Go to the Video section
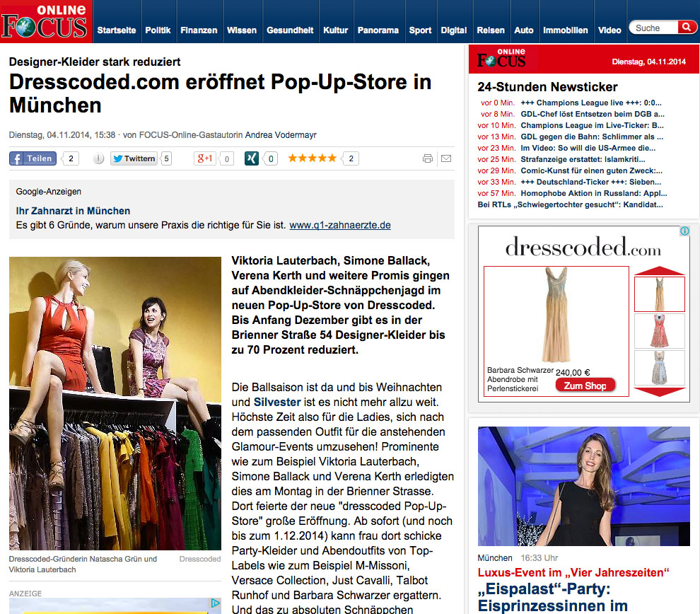 [x=609, y=30]
